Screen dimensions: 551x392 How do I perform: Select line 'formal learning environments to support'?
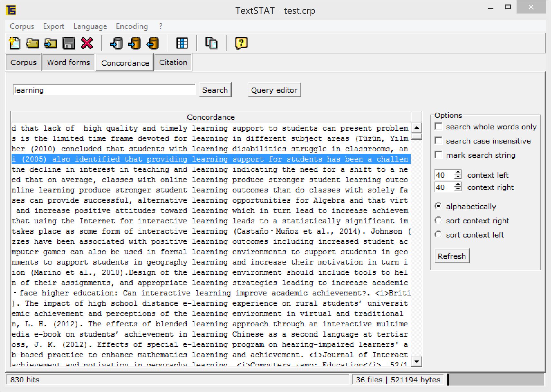pyautogui.click(x=211, y=252)
